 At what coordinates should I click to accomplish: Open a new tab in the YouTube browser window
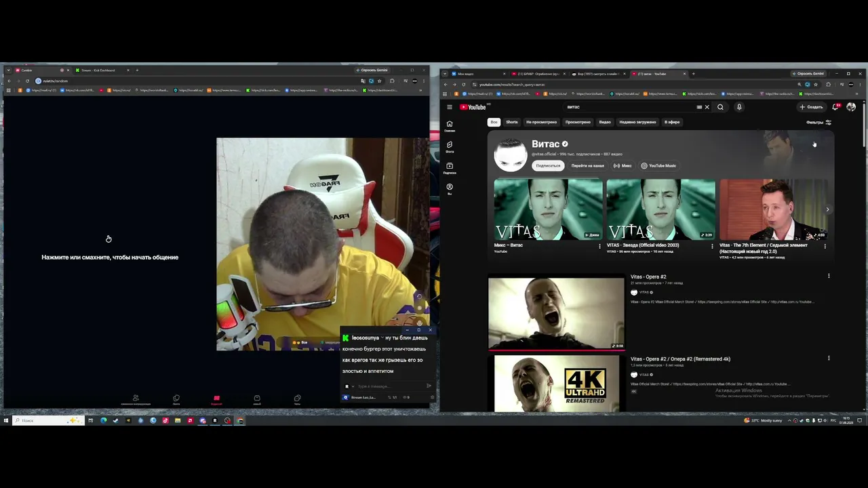pos(693,73)
